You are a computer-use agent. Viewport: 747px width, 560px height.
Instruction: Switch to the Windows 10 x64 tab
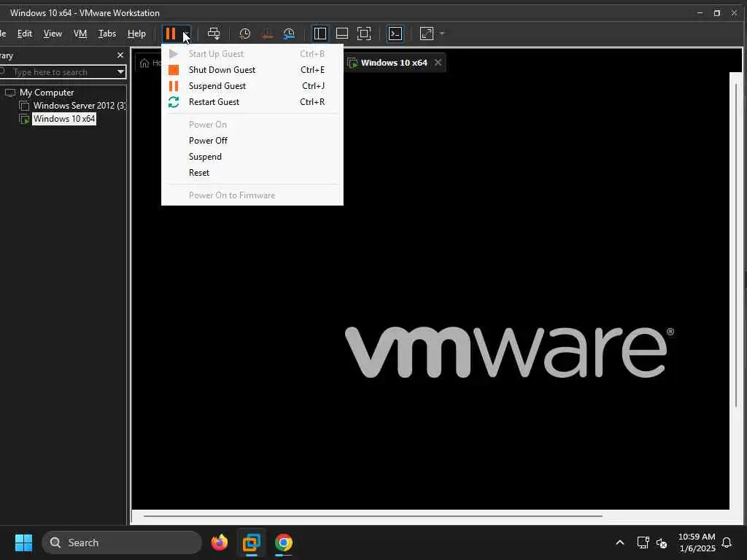coord(393,63)
